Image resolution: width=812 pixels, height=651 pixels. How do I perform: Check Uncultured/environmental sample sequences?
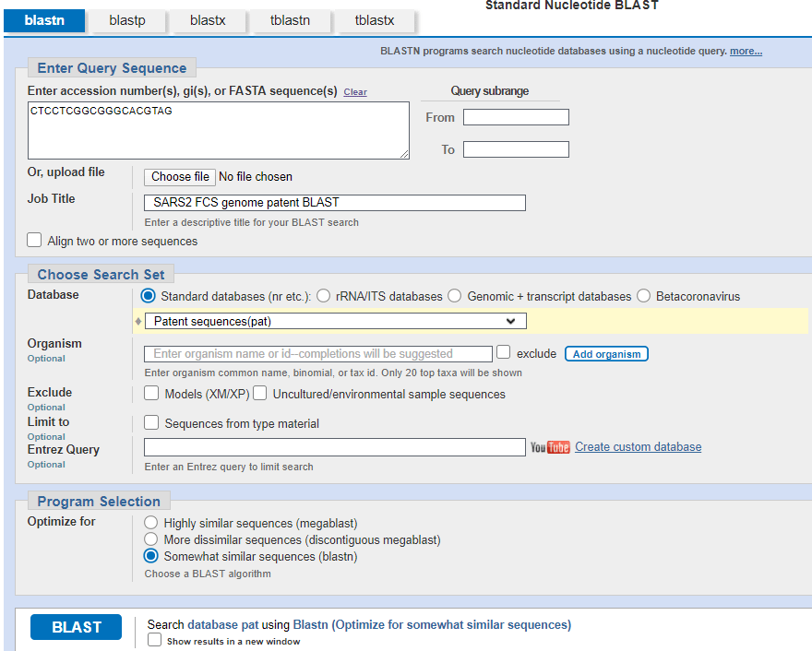[x=260, y=393]
